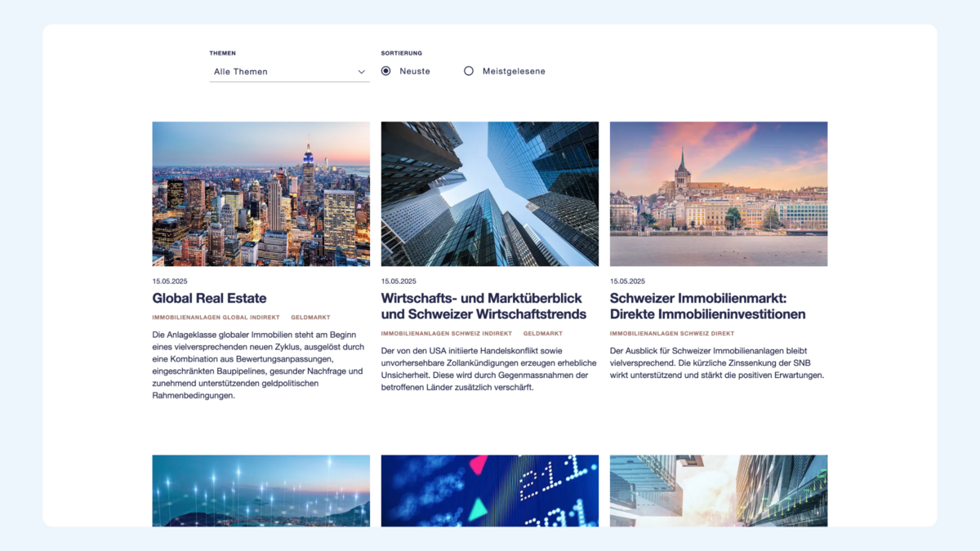
Task: Click the THEMEN filter label
Action: click(x=222, y=53)
